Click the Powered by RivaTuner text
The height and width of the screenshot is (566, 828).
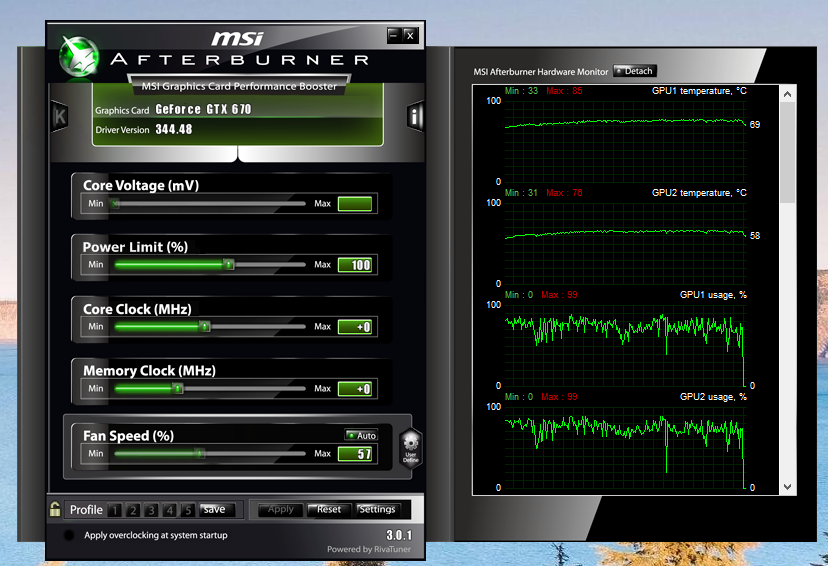pyautogui.click(x=369, y=549)
